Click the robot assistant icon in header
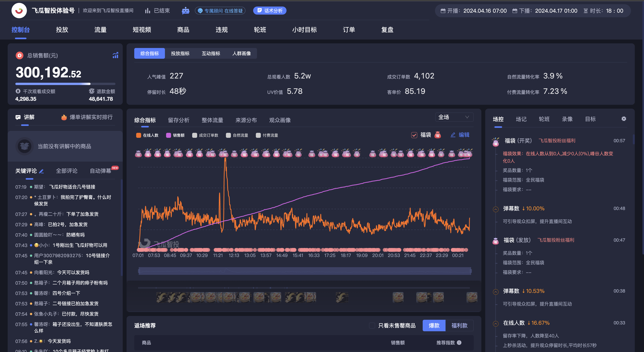The image size is (644, 352). point(185,11)
